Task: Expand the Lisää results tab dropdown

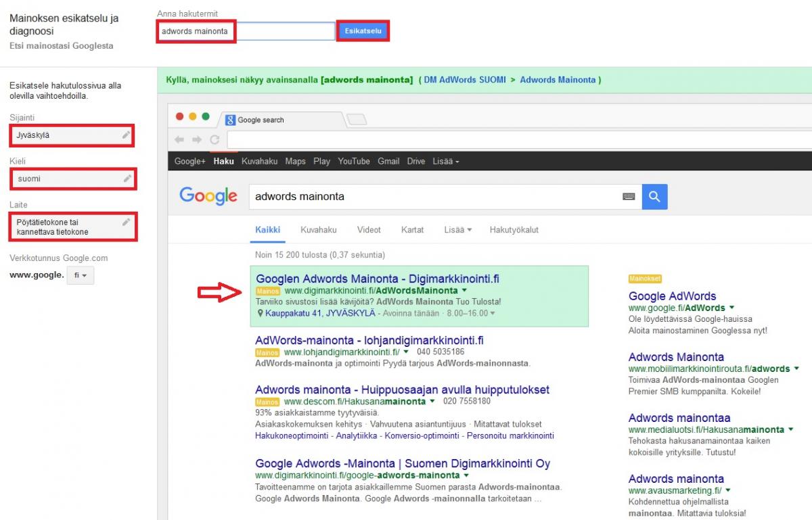Action: tap(458, 230)
